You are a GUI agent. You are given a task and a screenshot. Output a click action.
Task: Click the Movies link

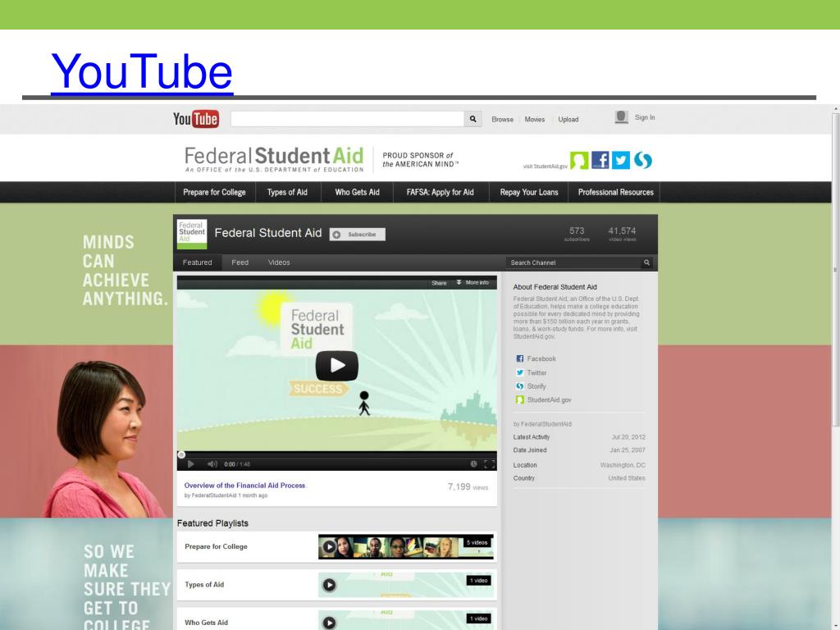535,120
